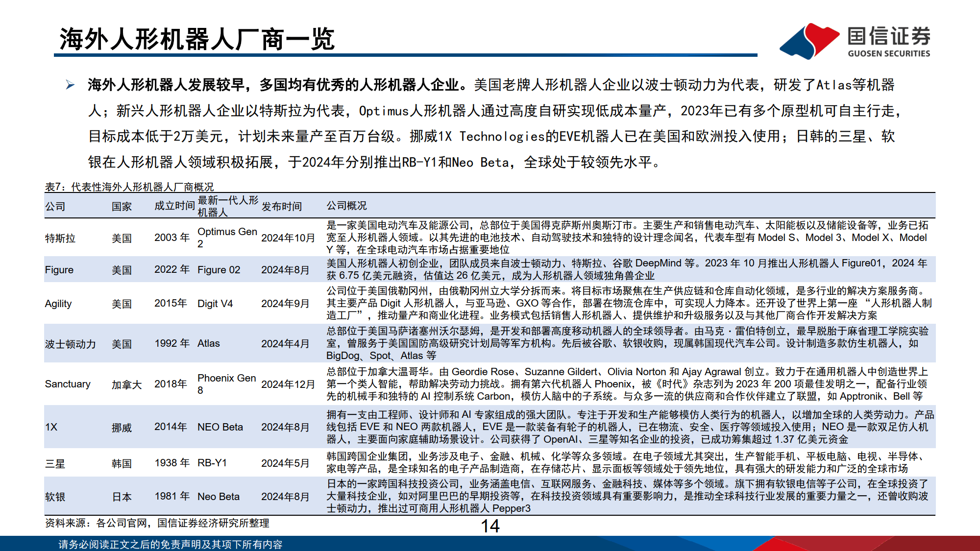This screenshot has height=551, width=980.
Task: Click source note 资料来源：各公司官网
Action: pos(157,523)
